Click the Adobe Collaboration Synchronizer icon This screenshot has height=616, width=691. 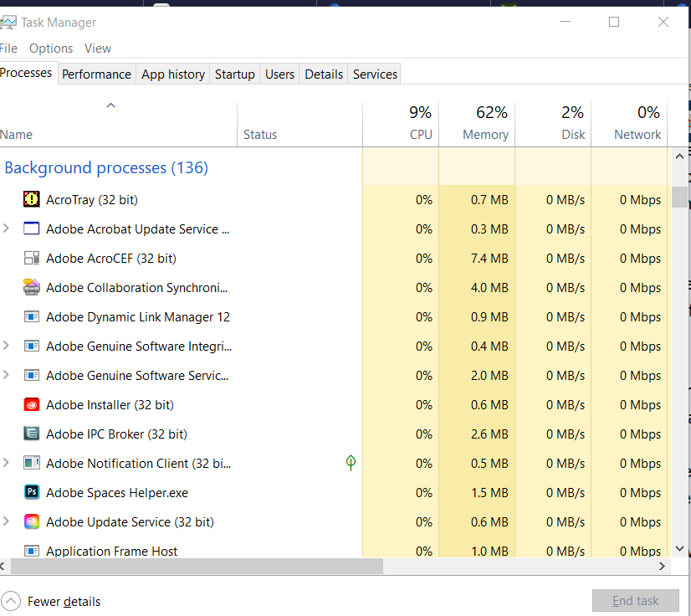(31, 287)
